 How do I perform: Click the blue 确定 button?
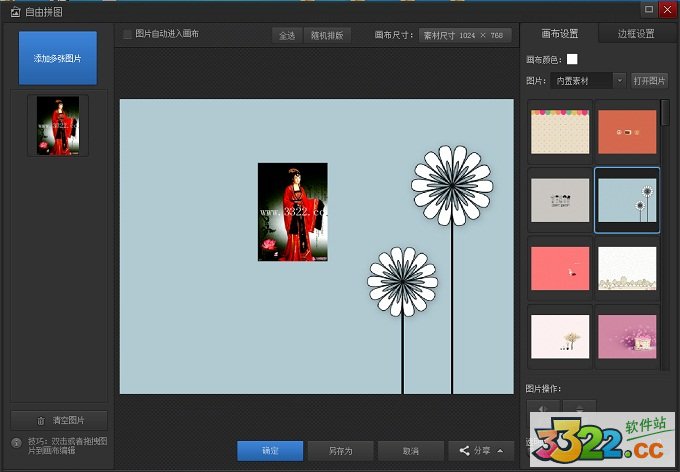(x=270, y=450)
